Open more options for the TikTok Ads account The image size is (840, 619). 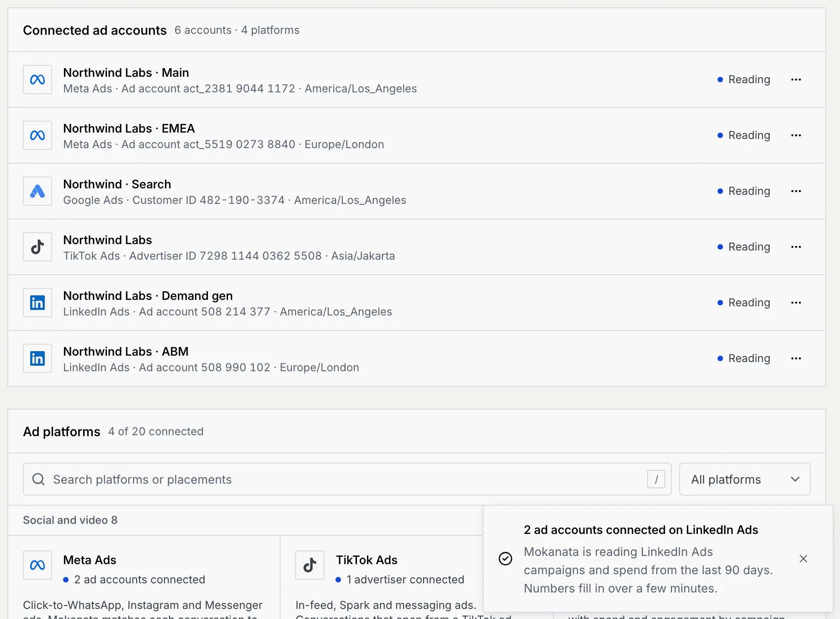pos(796,247)
